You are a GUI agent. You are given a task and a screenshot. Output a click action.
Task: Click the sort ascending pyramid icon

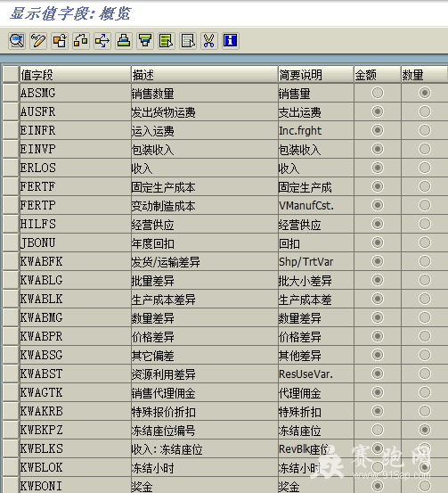tap(124, 40)
